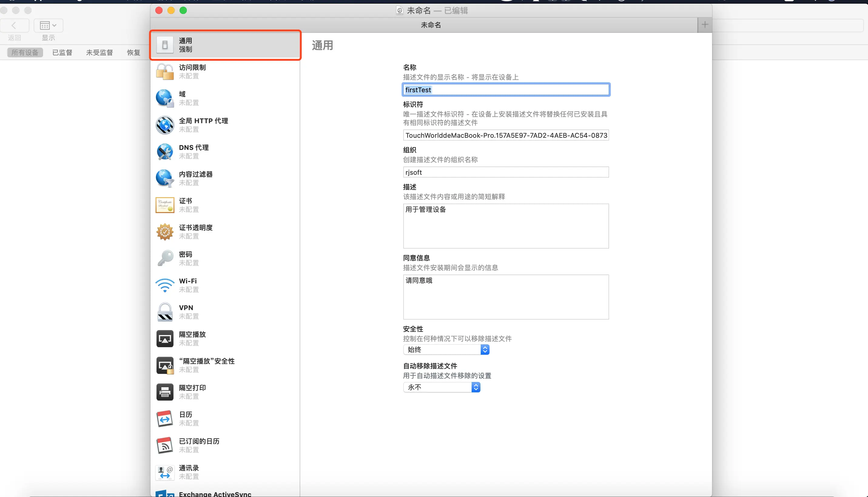Click the Certificates (证书) payload icon
Viewport: 868px width, 497px height.
click(165, 205)
